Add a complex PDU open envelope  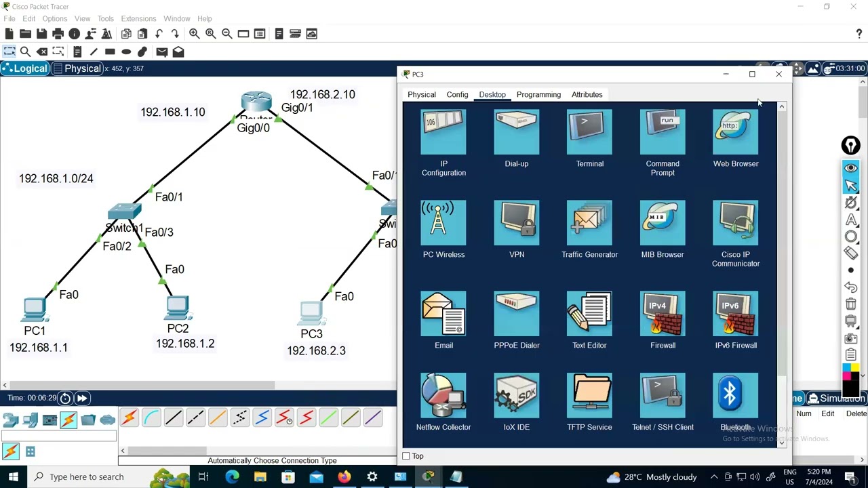coord(178,52)
